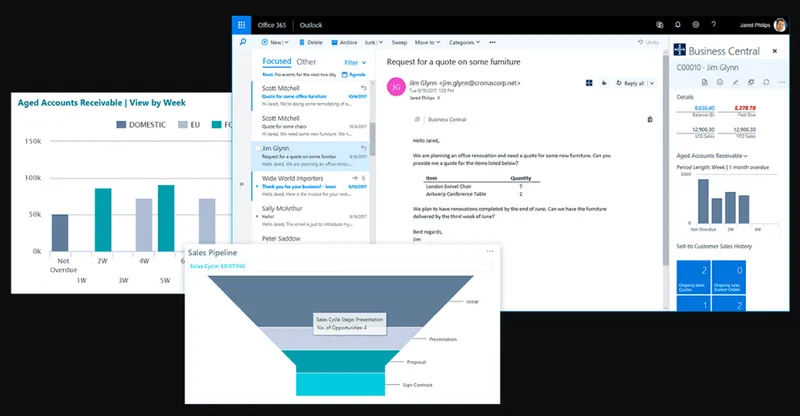Switch to the Other inbox tab
This screenshot has width=800, height=416.
[x=306, y=62]
